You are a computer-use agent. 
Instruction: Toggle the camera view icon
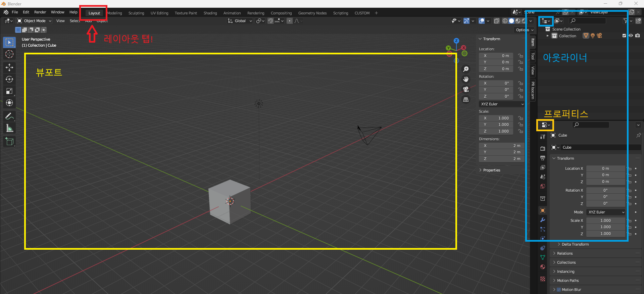466,89
